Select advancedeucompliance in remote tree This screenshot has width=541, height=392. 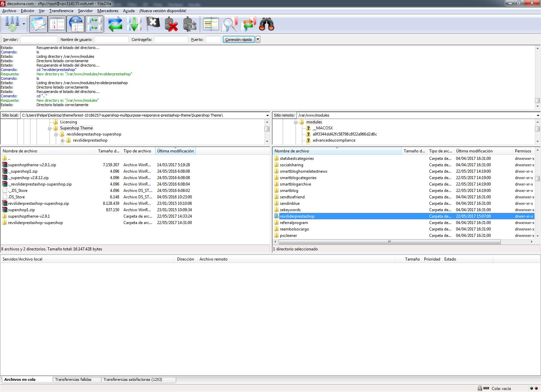point(334,140)
